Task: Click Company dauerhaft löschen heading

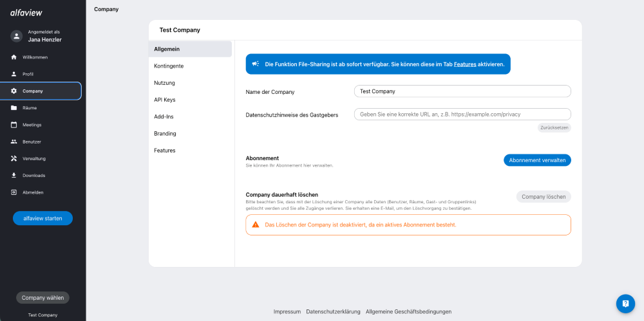Action: [282, 194]
